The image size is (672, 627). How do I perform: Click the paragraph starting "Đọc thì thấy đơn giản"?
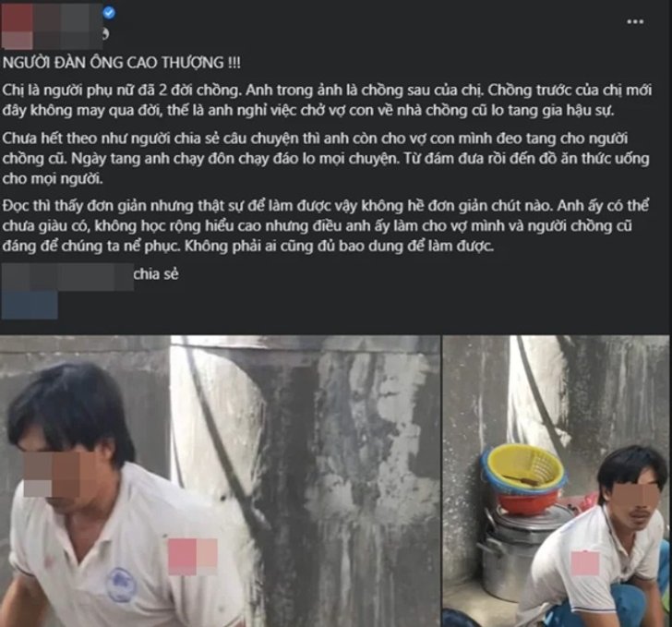326,226
